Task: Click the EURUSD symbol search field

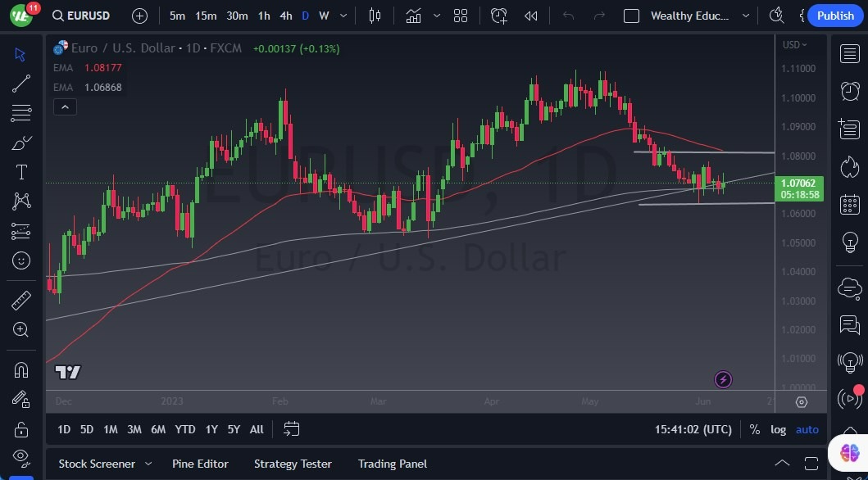Action: (86, 15)
